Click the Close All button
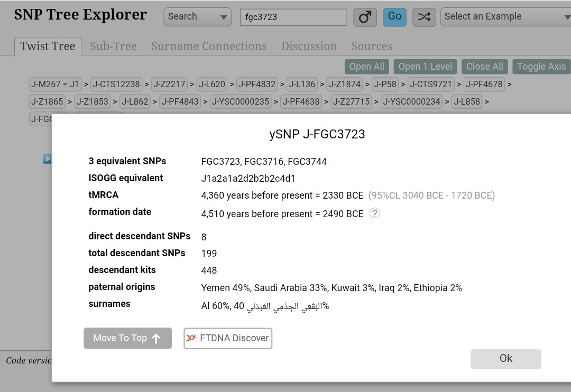The image size is (571, 392). click(x=484, y=67)
